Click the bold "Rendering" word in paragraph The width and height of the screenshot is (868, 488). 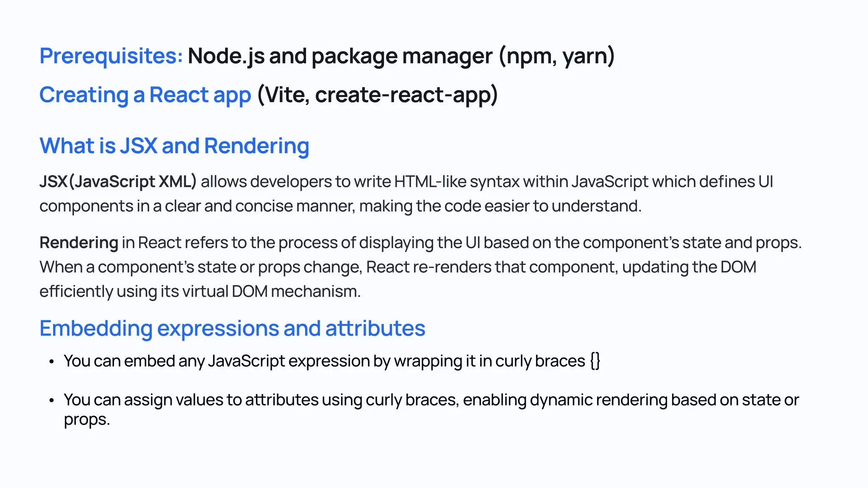79,243
